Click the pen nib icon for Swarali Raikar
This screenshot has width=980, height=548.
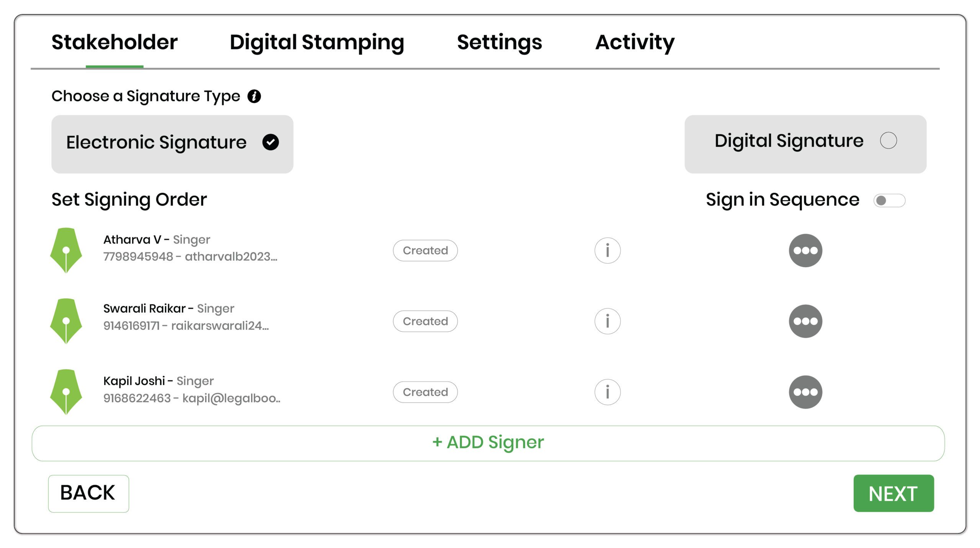[66, 321]
